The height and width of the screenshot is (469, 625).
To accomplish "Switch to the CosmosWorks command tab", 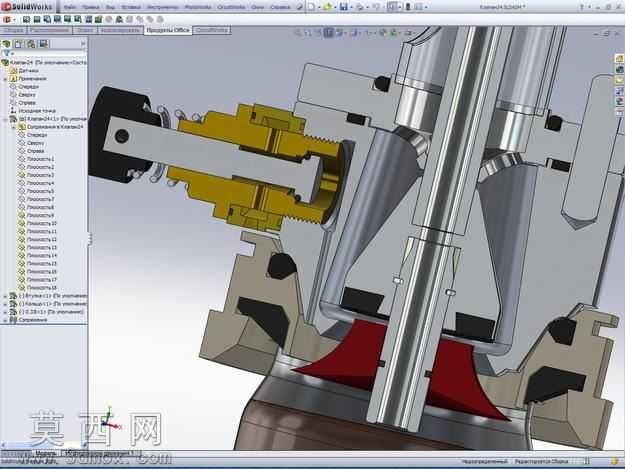I will click(212, 30).
